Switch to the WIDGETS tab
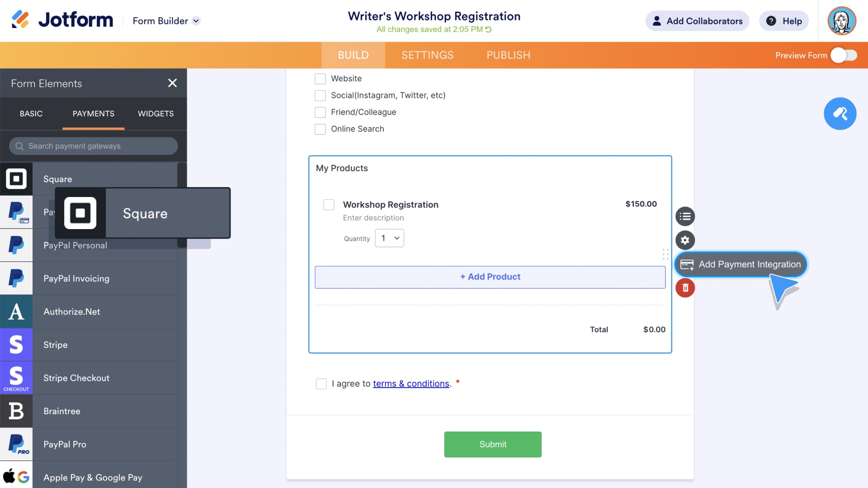Image resolution: width=868 pixels, height=488 pixels. [156, 113]
